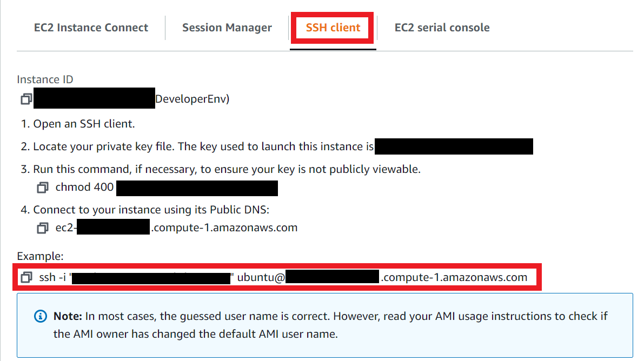Click the Example: label
The width and height of the screenshot is (644, 361).
click(40, 256)
